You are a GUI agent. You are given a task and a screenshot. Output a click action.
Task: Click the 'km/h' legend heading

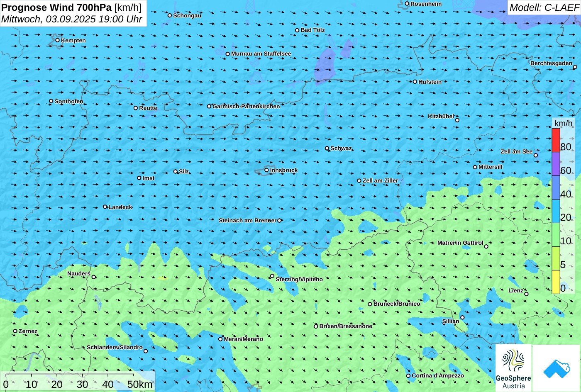pyautogui.click(x=563, y=123)
